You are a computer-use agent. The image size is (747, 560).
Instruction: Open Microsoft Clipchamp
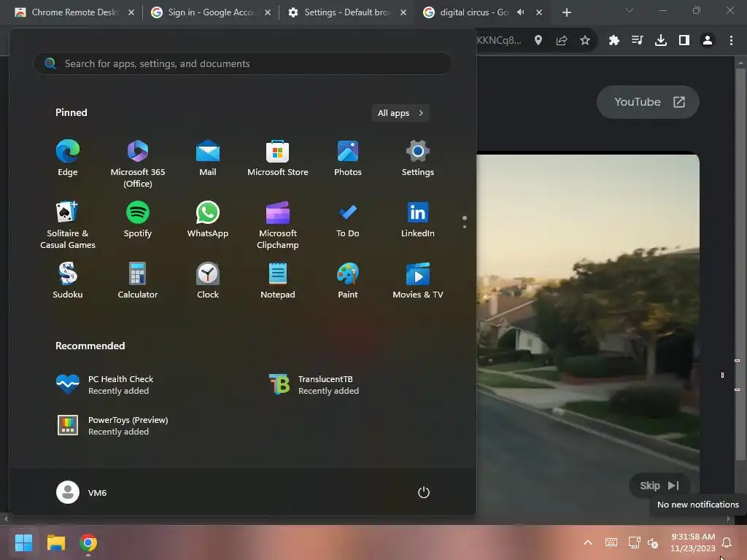(278, 225)
